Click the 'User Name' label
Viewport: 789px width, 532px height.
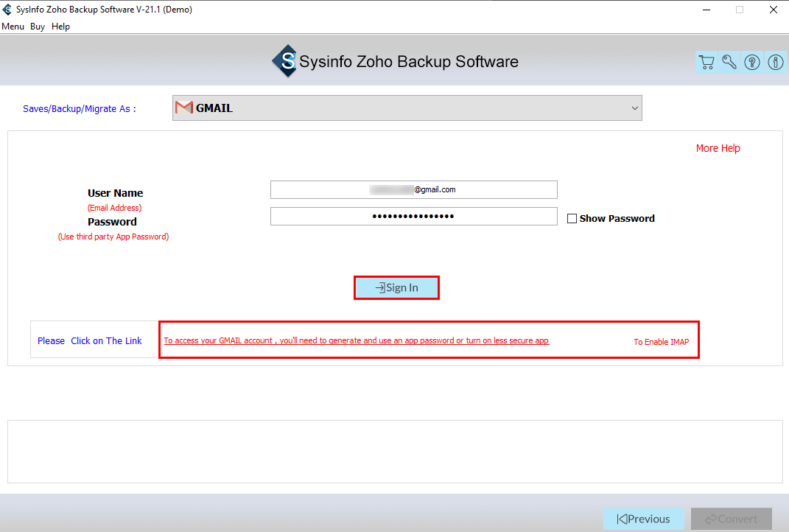pyautogui.click(x=115, y=193)
